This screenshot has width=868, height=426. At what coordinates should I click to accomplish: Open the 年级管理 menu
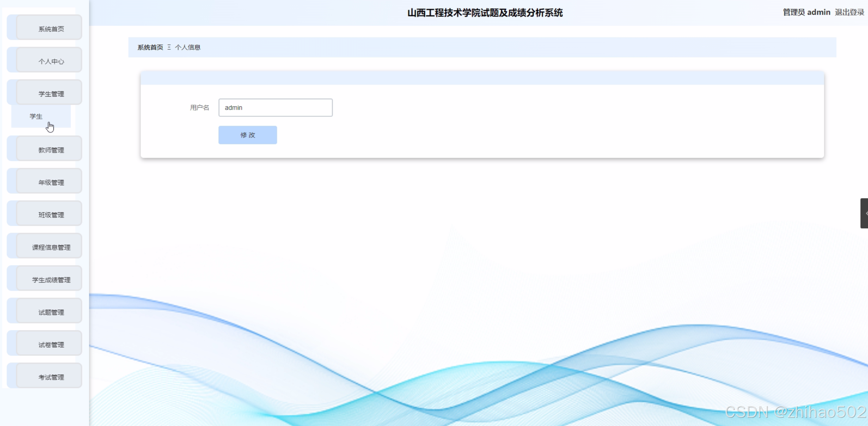[51, 183]
